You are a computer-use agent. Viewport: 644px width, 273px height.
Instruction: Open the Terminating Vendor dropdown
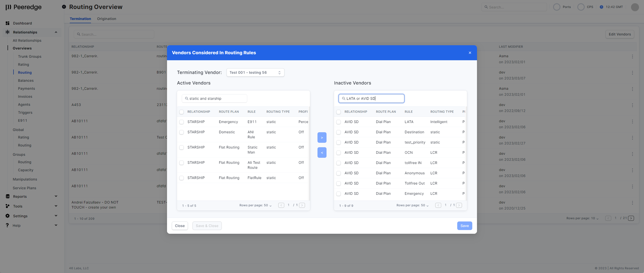point(255,72)
